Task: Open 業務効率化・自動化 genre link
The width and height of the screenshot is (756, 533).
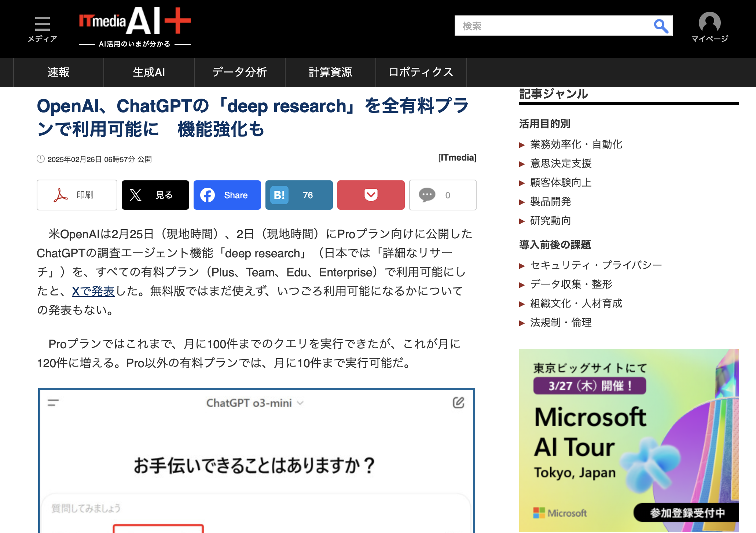Action: click(576, 144)
